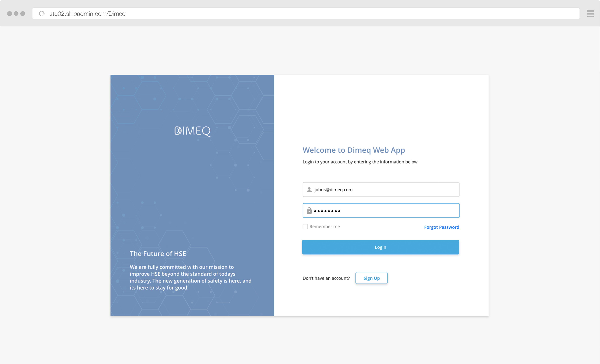Click the 'Remember me' label text
This screenshot has width=600, height=364.
point(325,227)
